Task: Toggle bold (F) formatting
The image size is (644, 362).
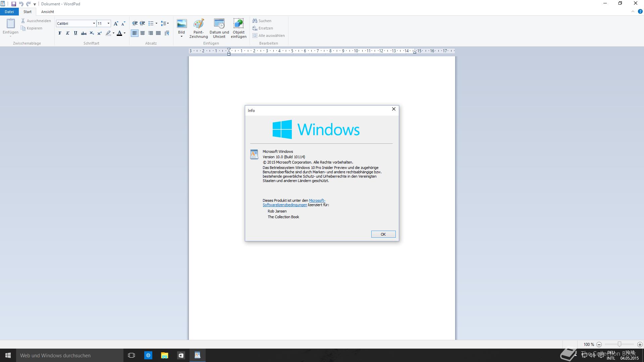Action: coord(60,33)
